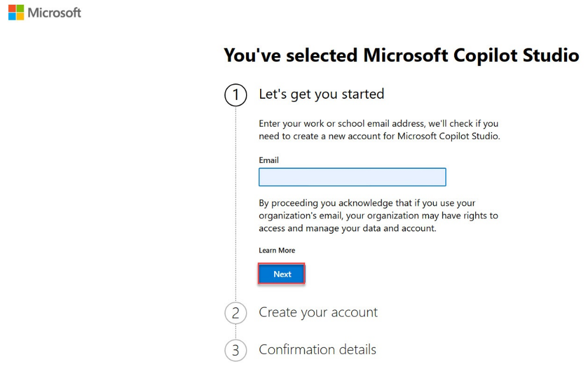Click the green square of Microsoft logo

pos(20,8)
